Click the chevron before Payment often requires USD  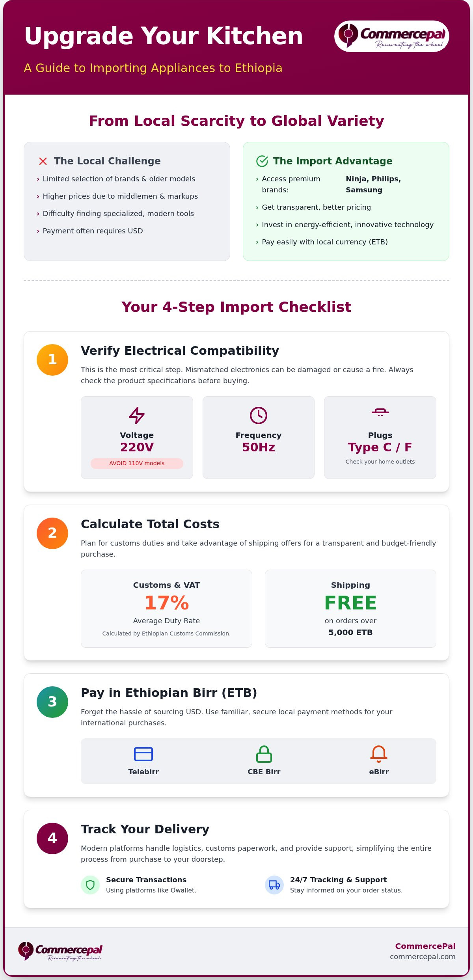[38, 231]
